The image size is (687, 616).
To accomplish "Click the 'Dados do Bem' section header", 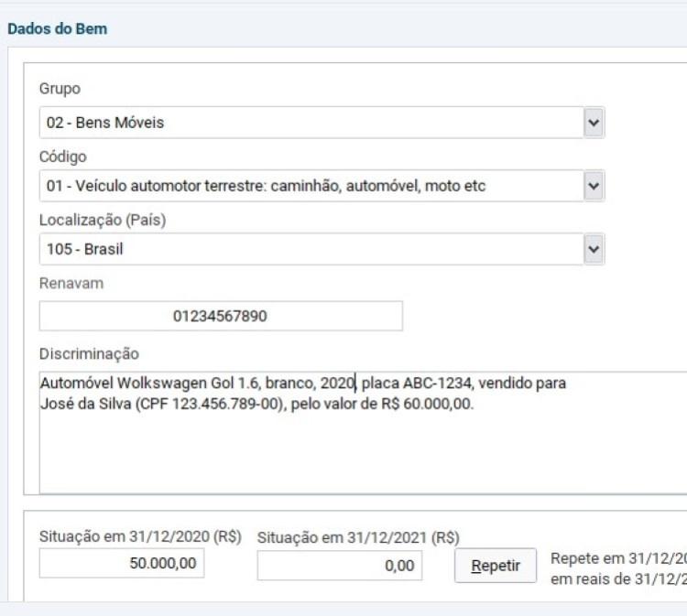I will 57,29.
